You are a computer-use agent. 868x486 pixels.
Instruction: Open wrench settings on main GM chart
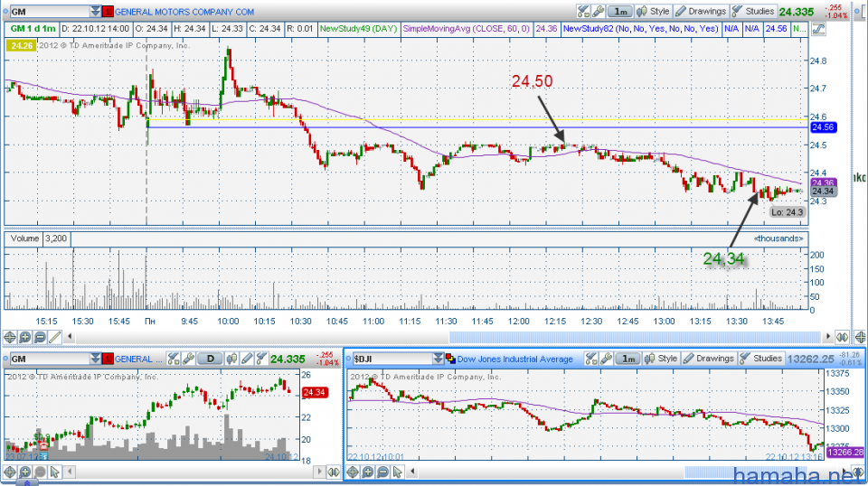coord(598,11)
